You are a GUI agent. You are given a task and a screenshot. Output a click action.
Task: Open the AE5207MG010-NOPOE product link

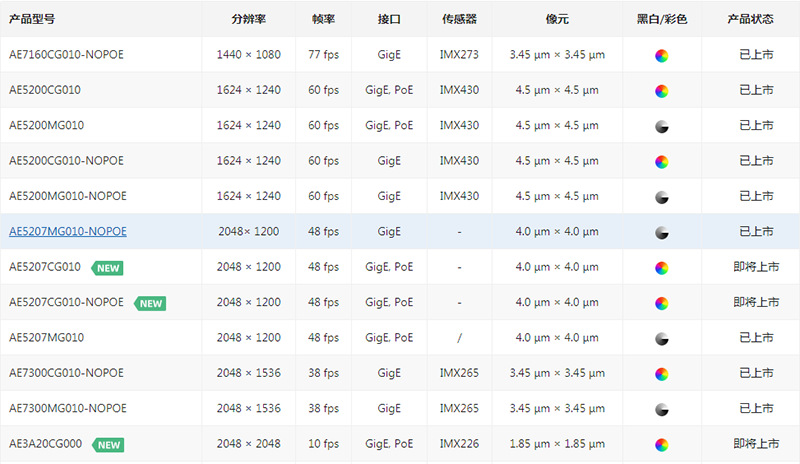[68, 231]
